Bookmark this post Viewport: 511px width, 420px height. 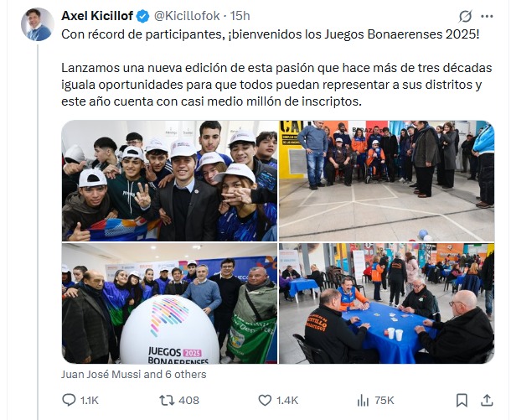point(462,400)
